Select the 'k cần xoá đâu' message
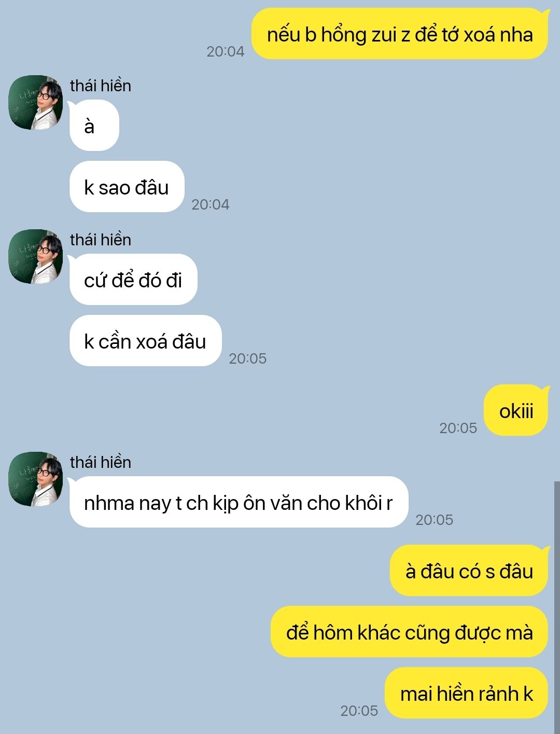This screenshot has width=560, height=734. pos(146,341)
